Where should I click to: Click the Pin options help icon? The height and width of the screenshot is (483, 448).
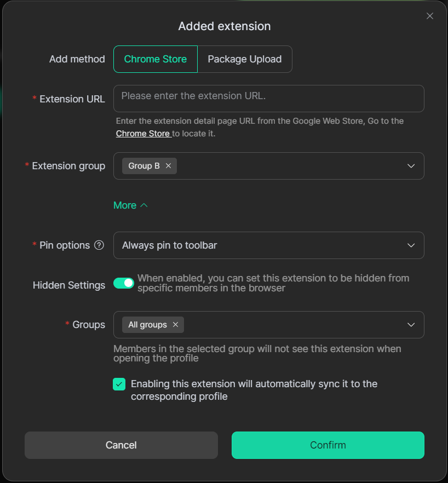point(99,245)
